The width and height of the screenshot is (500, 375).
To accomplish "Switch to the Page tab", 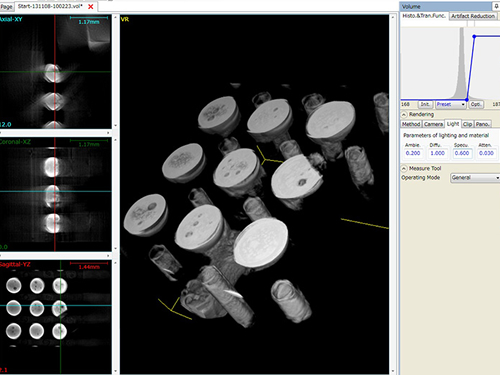I will click(x=7, y=6).
